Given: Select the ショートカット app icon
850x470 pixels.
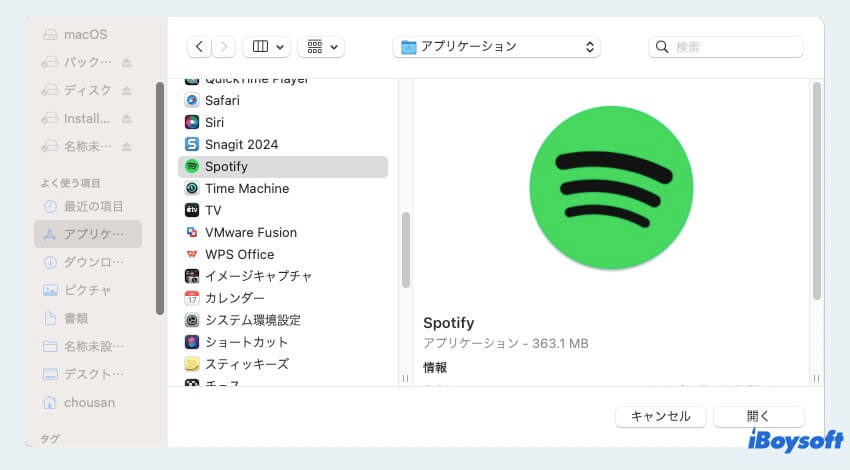Looking at the screenshot, I should pos(192,342).
